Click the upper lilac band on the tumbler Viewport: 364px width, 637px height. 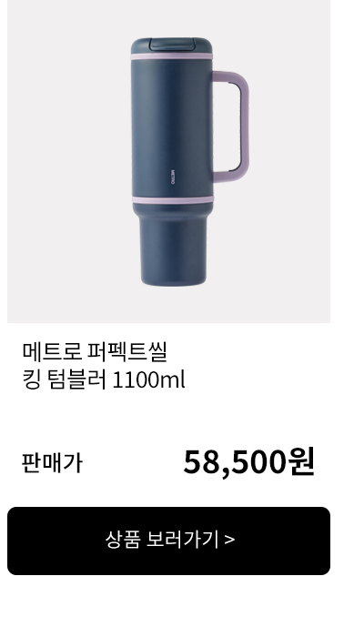click(171, 56)
